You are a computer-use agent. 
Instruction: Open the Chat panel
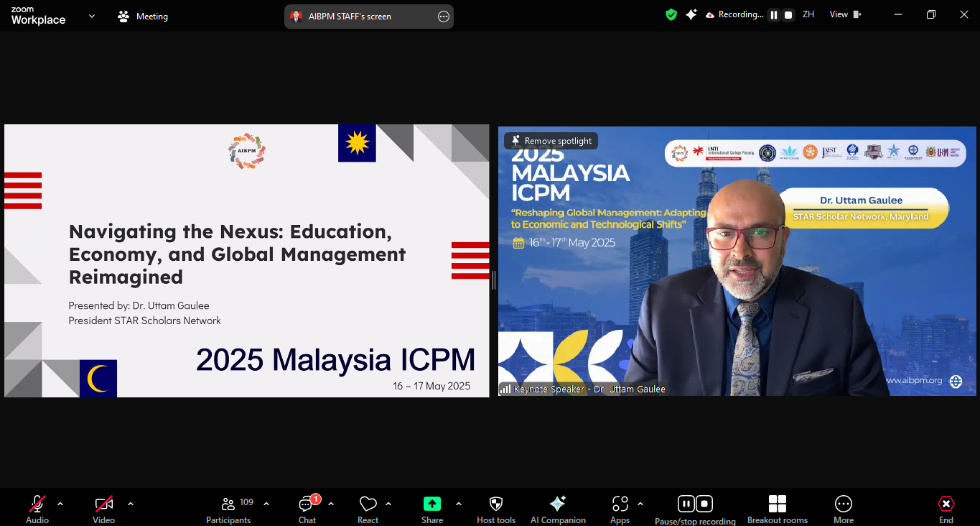coord(307,509)
